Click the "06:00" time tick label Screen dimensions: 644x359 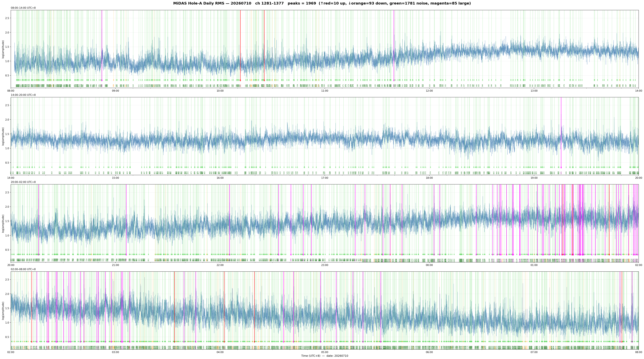coord(429,352)
